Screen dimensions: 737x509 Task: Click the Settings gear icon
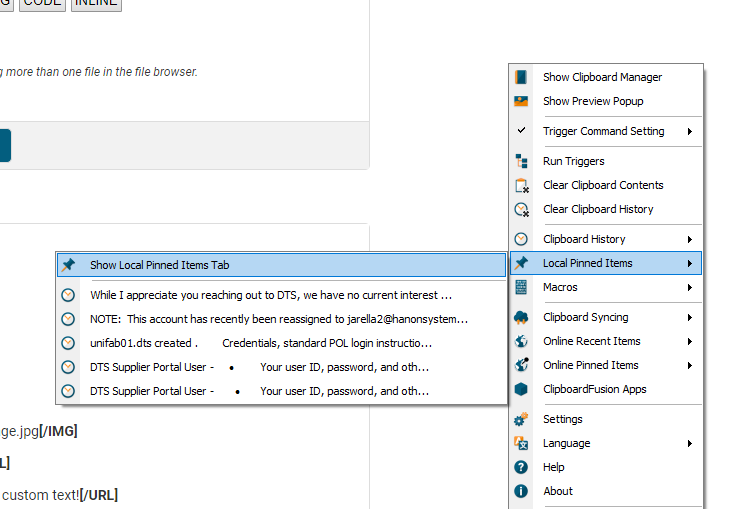[521, 419]
